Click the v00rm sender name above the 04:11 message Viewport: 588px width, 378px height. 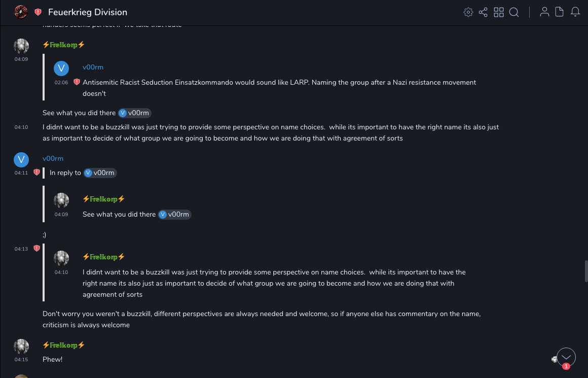click(x=53, y=158)
